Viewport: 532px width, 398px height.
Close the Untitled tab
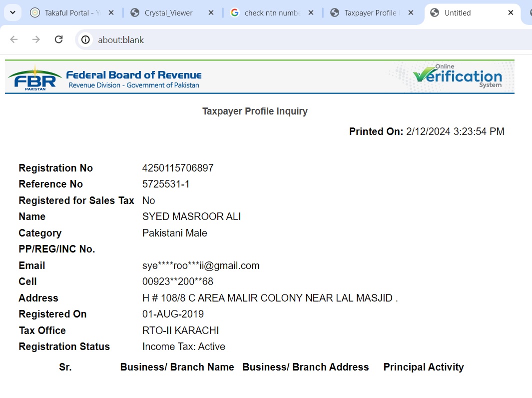[x=511, y=13]
